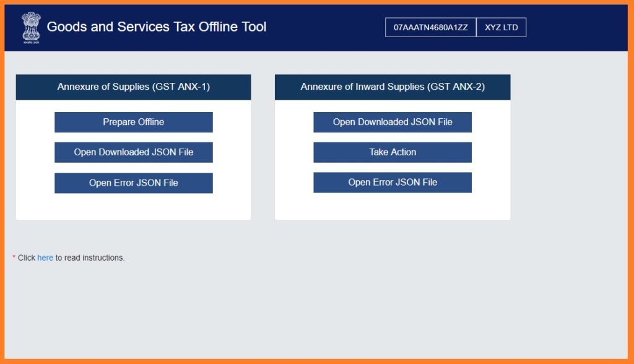Open Error JSON File in GST ANX-2 panel

click(x=392, y=183)
